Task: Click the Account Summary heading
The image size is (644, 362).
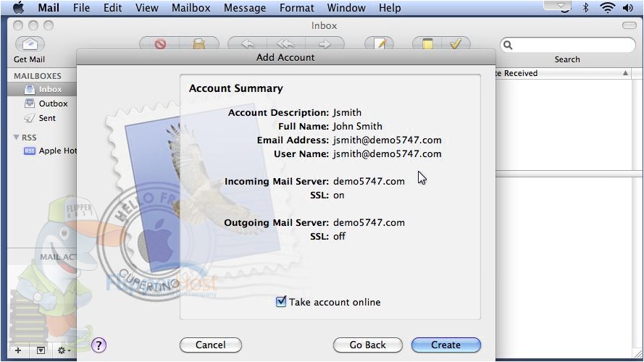Action: (235, 88)
